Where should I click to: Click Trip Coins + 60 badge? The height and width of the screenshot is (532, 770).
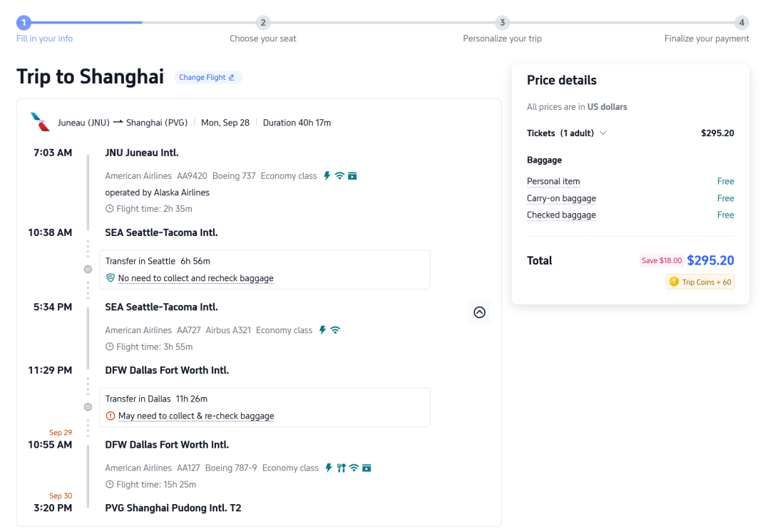[700, 282]
